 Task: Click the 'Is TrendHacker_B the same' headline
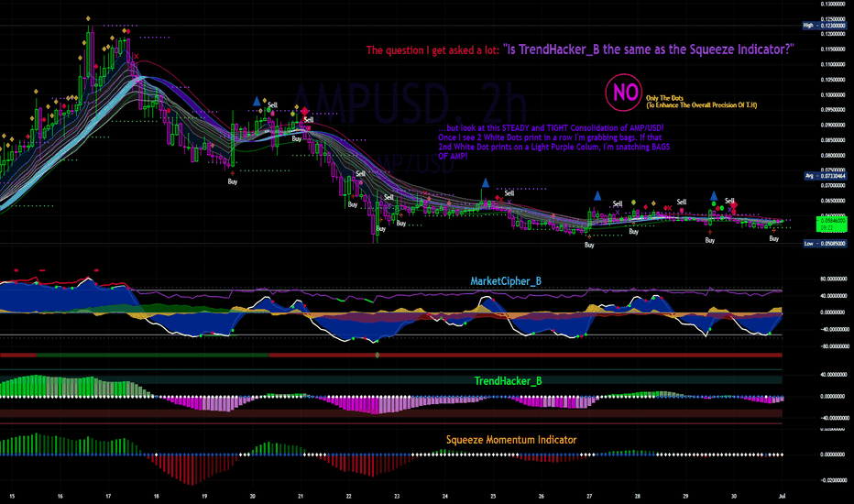click(x=648, y=49)
